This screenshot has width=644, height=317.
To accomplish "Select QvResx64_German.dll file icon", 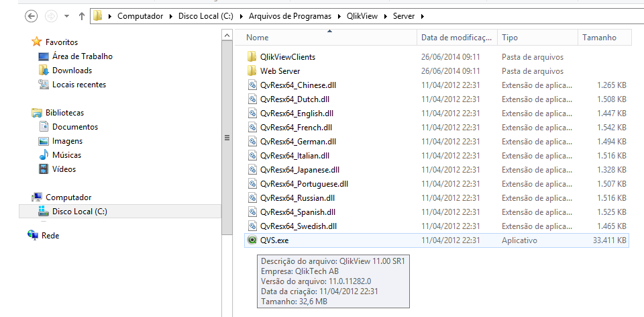I will point(252,142).
